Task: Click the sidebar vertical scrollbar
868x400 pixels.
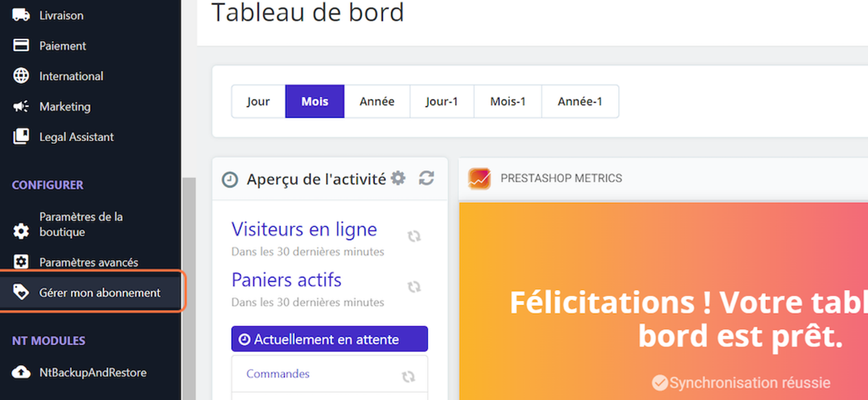Action: pos(189,289)
